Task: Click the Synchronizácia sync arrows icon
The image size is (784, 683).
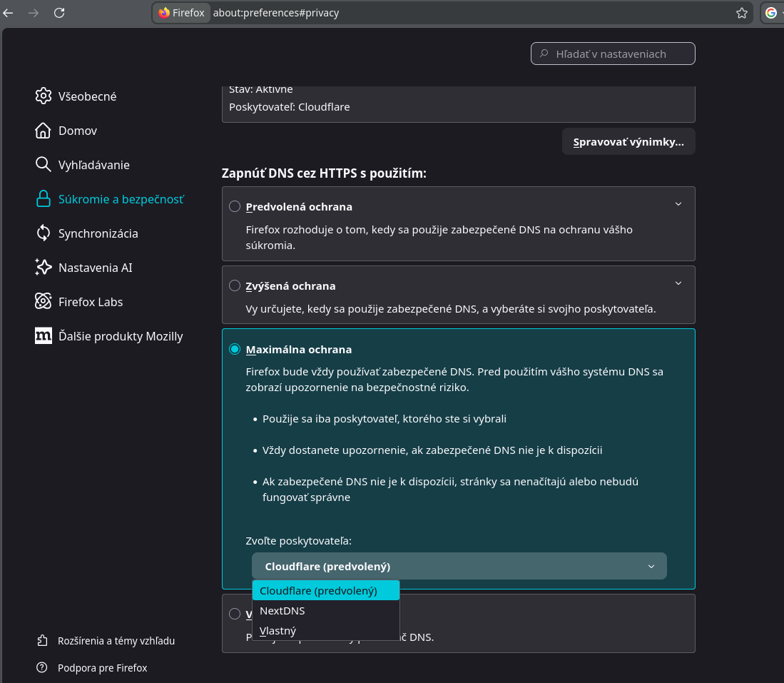Action: coord(44,233)
